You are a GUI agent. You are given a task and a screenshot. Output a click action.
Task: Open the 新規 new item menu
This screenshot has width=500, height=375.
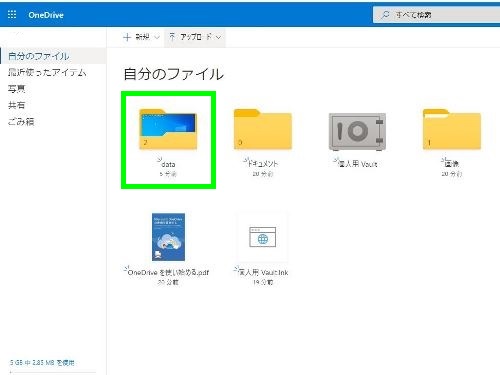[141, 37]
